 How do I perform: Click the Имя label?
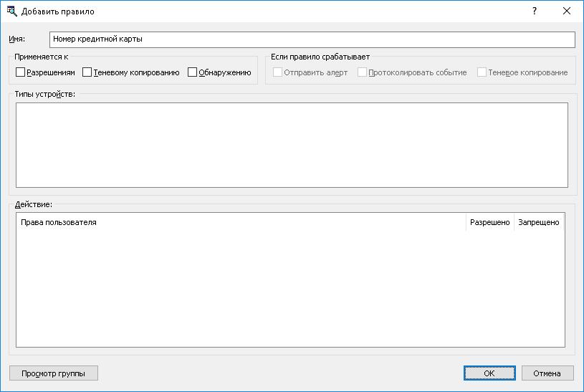(x=16, y=39)
